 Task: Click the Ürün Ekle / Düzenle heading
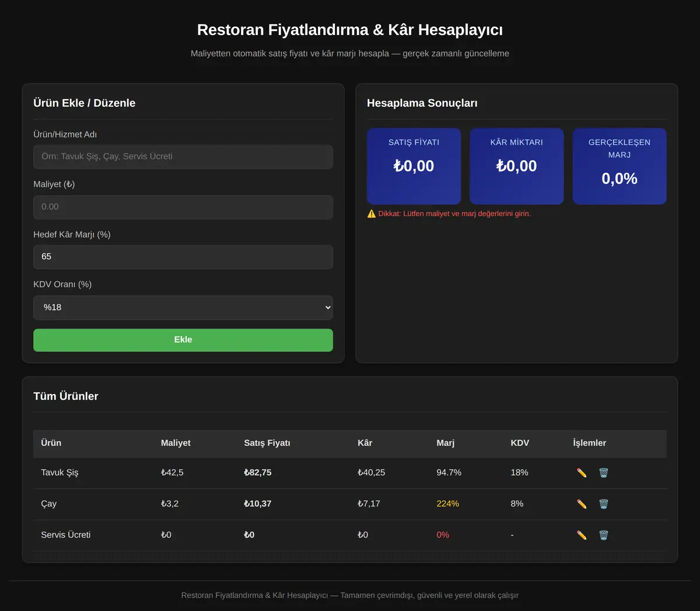tap(85, 103)
